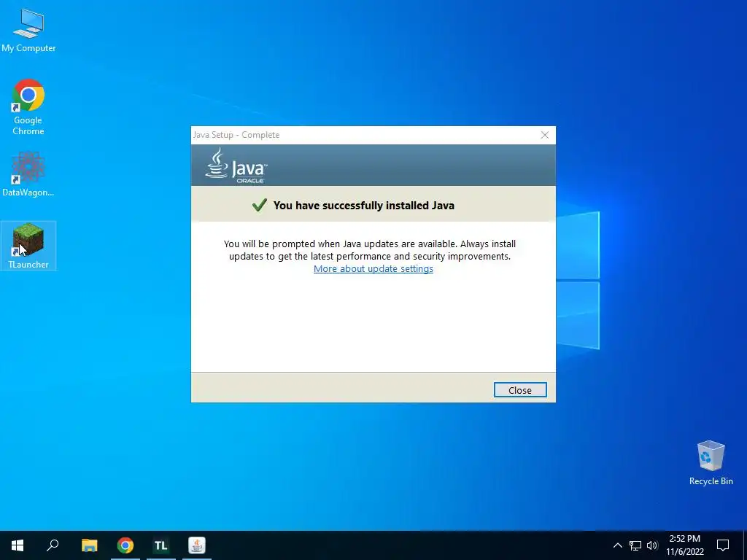This screenshot has width=747, height=560.
Task: Select the Java installer taskbar icon
Action: point(197,545)
